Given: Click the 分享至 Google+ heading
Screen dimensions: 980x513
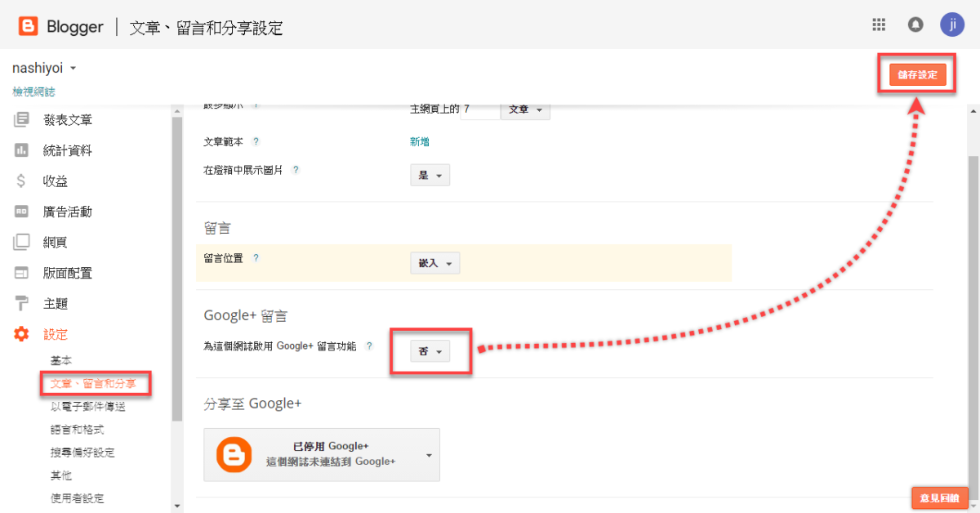Looking at the screenshot, I should (x=252, y=404).
